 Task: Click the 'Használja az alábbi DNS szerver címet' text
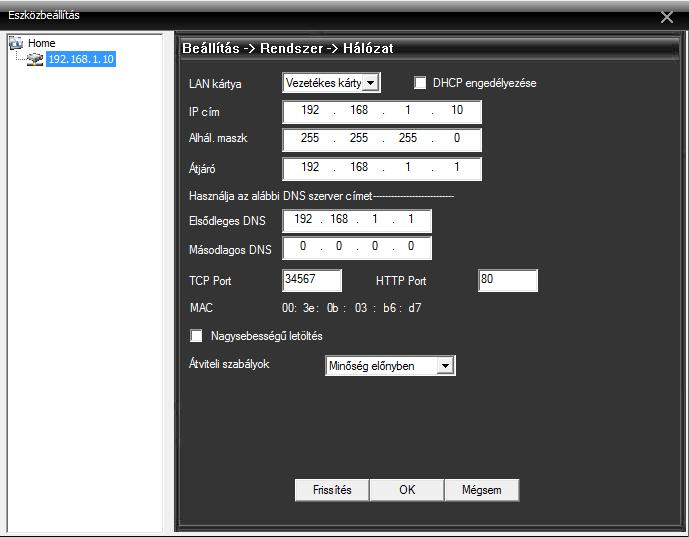(x=280, y=196)
